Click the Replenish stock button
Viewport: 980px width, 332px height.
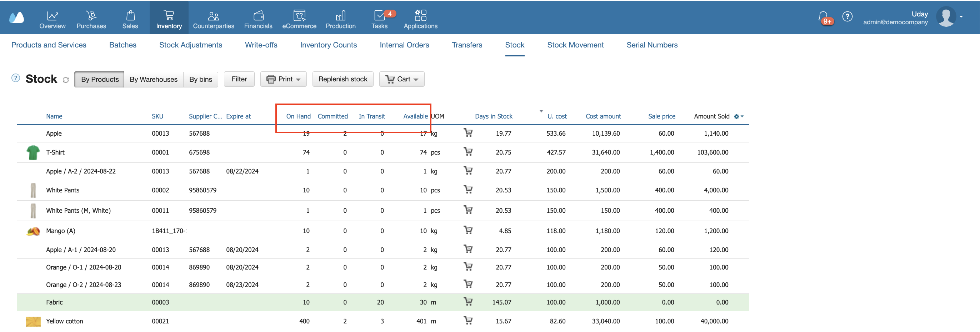[343, 79]
